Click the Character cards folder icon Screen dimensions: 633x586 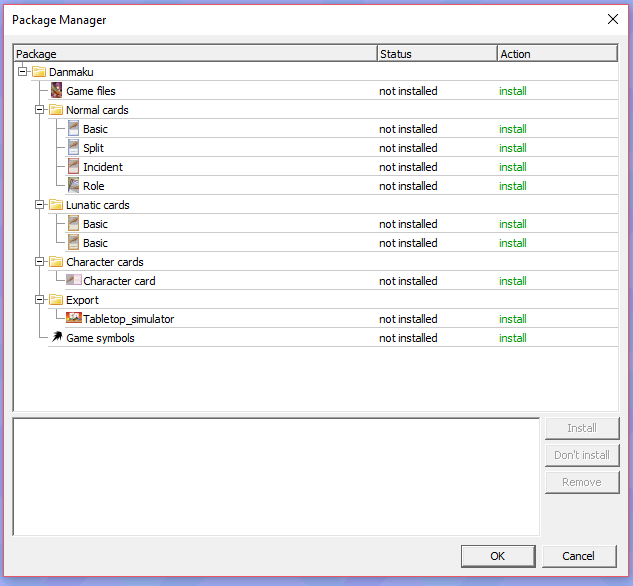[56, 262]
